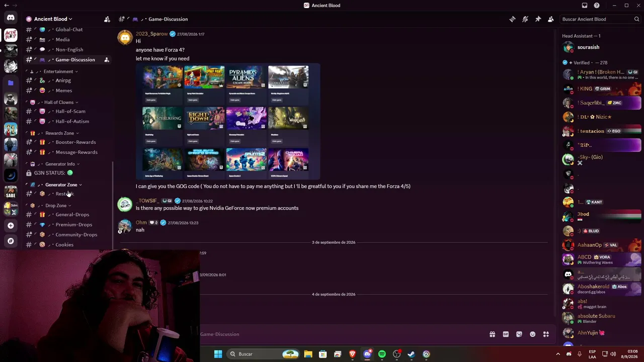Focus the Buscar Ancient Blood search field
Screen dimensions: 644x362
pyautogui.click(x=600, y=19)
